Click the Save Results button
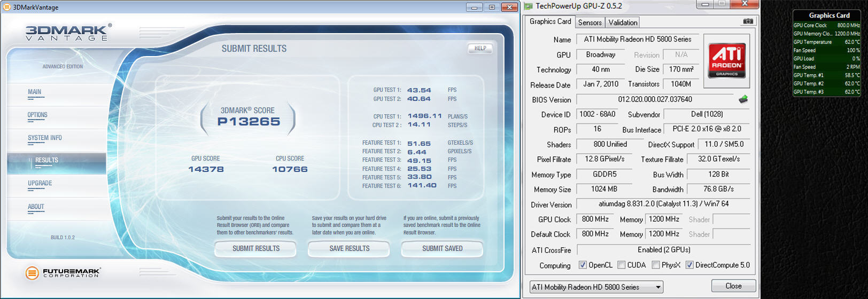The image size is (868, 299). [x=349, y=249]
